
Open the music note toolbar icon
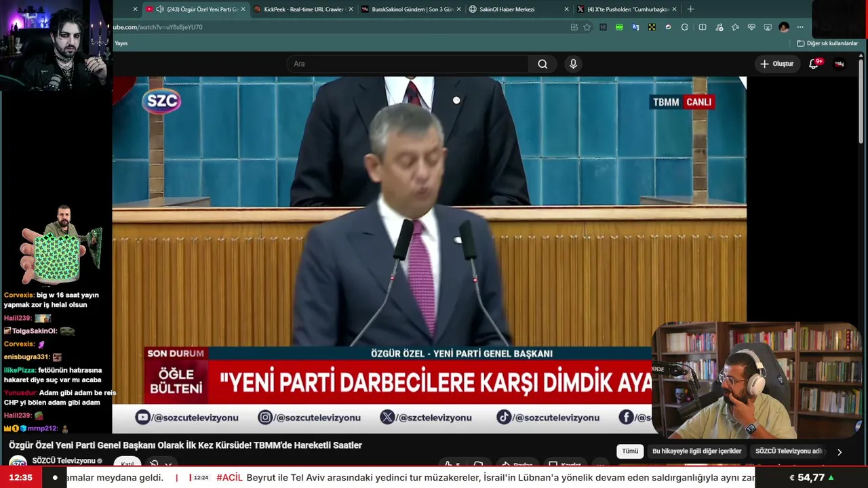[719, 27]
